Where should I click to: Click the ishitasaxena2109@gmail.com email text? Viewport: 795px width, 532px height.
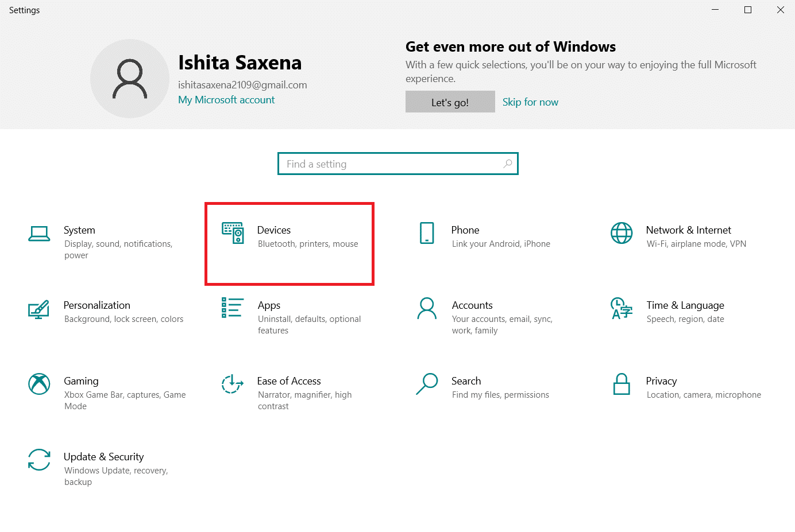242,85
